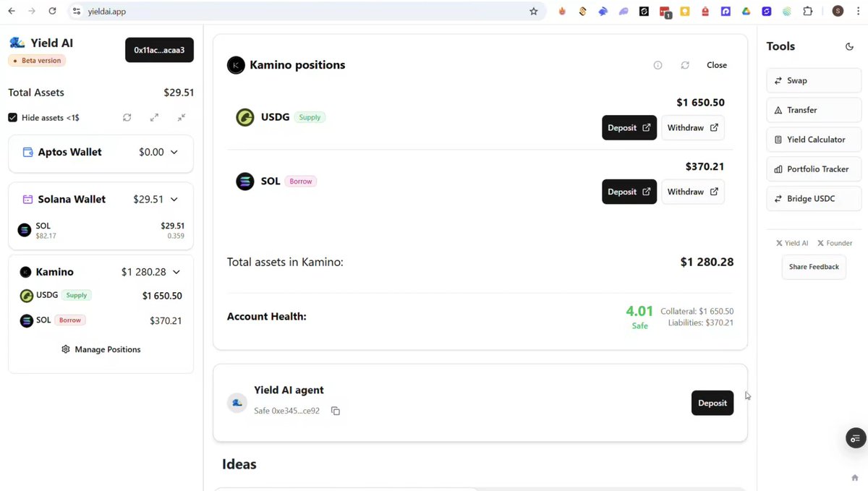Deposit into the Yield AI agent
This screenshot has height=491, width=868.
coord(712,403)
